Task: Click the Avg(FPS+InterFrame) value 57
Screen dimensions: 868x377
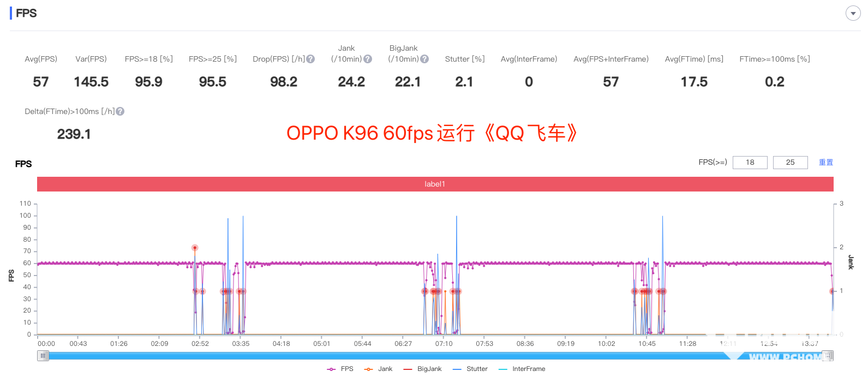Action: (611, 82)
